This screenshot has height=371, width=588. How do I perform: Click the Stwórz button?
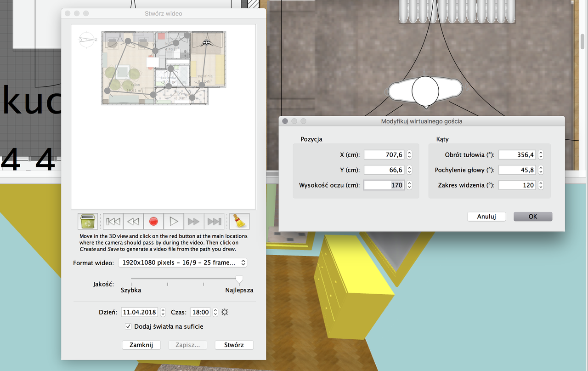click(234, 345)
